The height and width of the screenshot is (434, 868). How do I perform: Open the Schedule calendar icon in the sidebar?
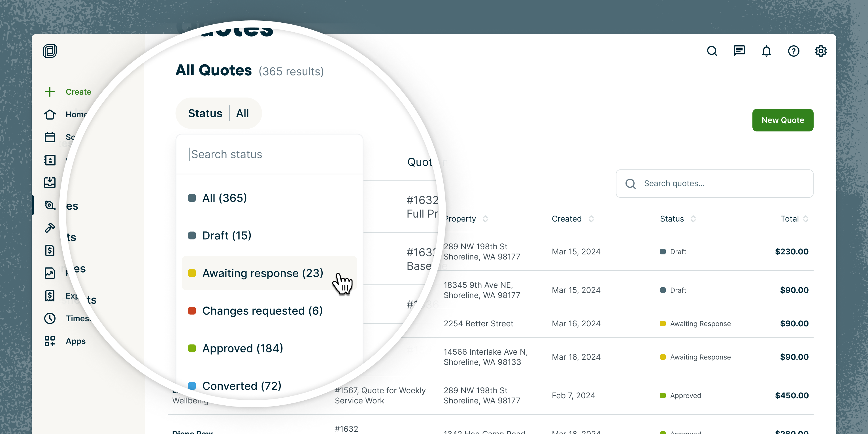click(50, 137)
